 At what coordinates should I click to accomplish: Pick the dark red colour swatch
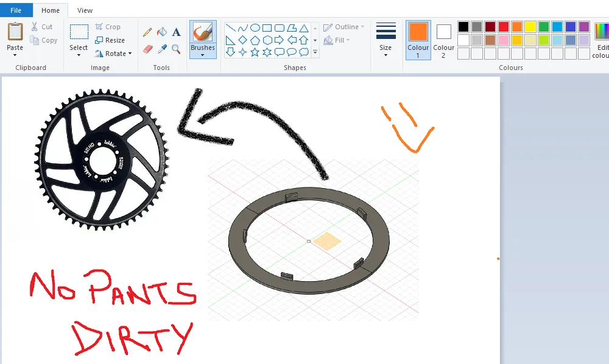pos(490,27)
